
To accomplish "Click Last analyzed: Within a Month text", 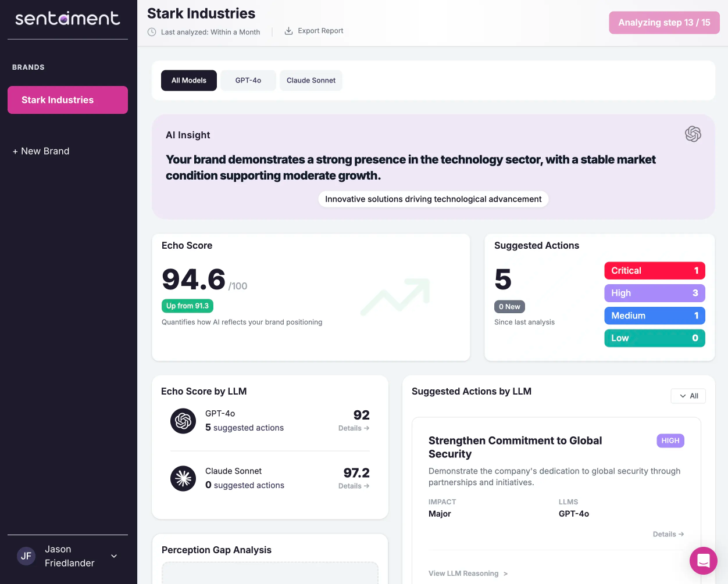I will (210, 32).
